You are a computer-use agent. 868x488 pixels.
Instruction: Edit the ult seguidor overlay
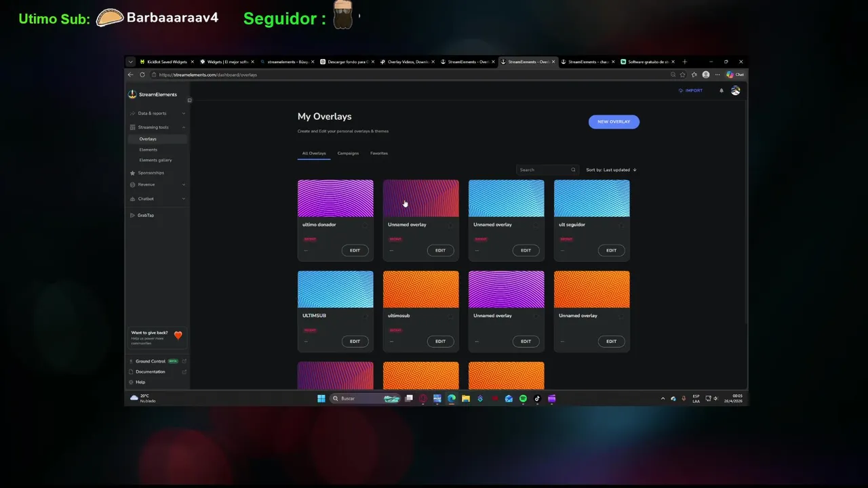click(611, 250)
